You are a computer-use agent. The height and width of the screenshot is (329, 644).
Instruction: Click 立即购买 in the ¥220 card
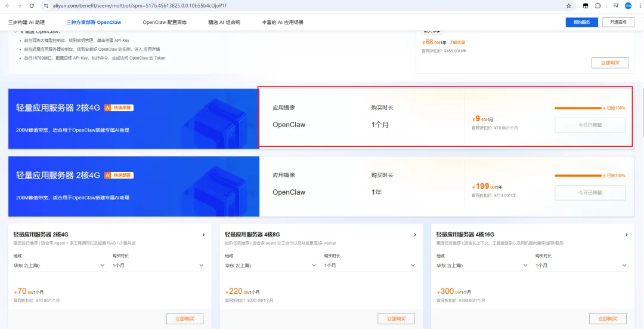pyautogui.click(x=397, y=319)
